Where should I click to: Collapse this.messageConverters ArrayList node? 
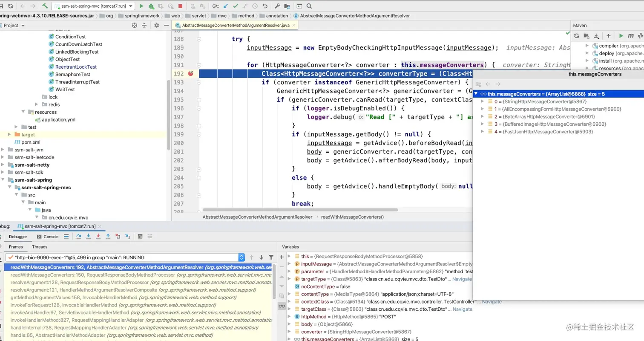476,94
